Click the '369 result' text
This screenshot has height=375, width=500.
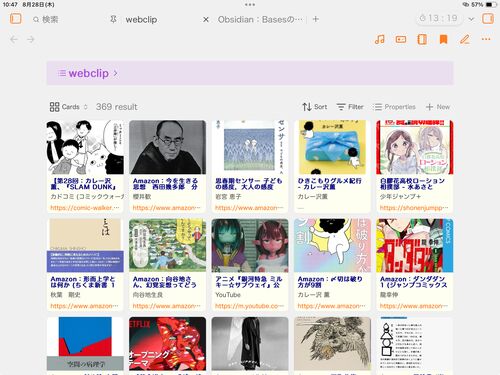pos(117,107)
